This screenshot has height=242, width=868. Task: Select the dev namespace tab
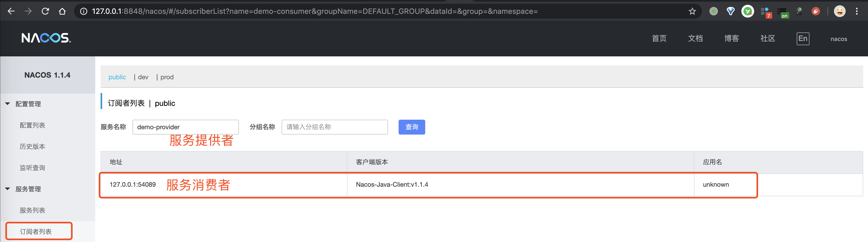(x=143, y=77)
